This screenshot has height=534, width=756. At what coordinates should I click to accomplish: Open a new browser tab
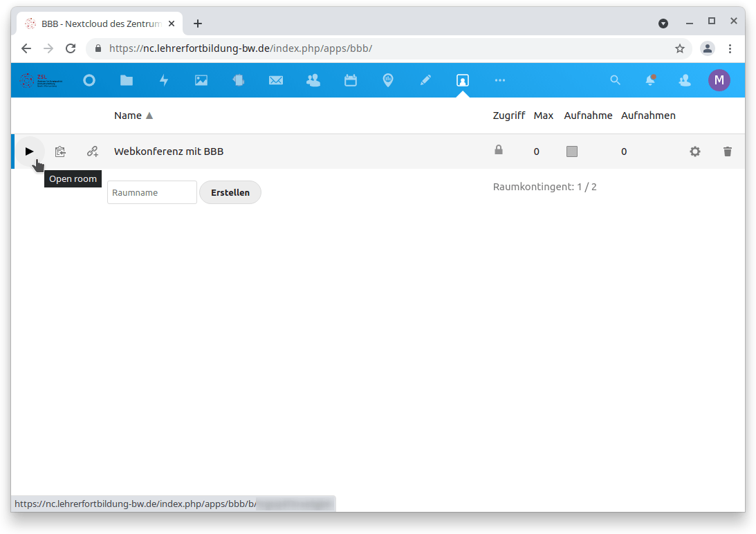click(x=198, y=24)
